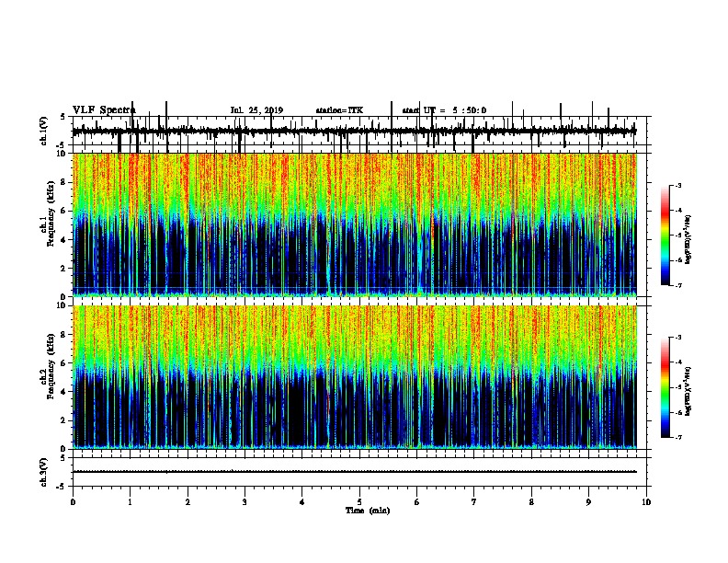This screenshot has height=563, width=728.
Task: Click the flat ch.3 voltage trace
Action: (355, 472)
